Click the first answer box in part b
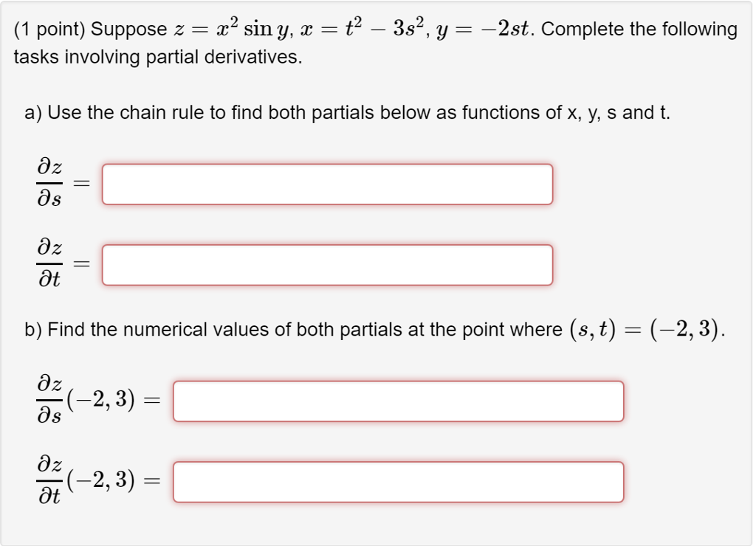This screenshot has height=546, width=756. tap(399, 401)
